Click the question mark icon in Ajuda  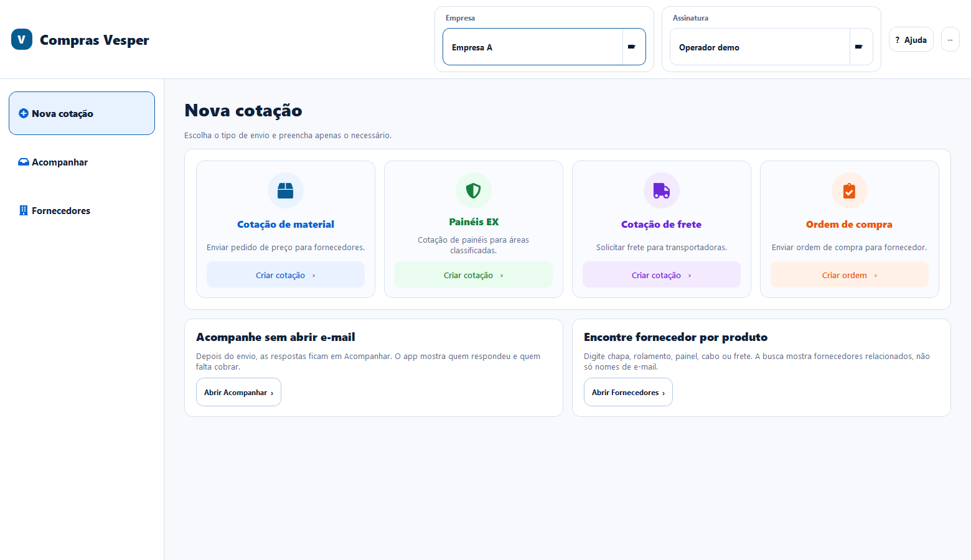[898, 40]
